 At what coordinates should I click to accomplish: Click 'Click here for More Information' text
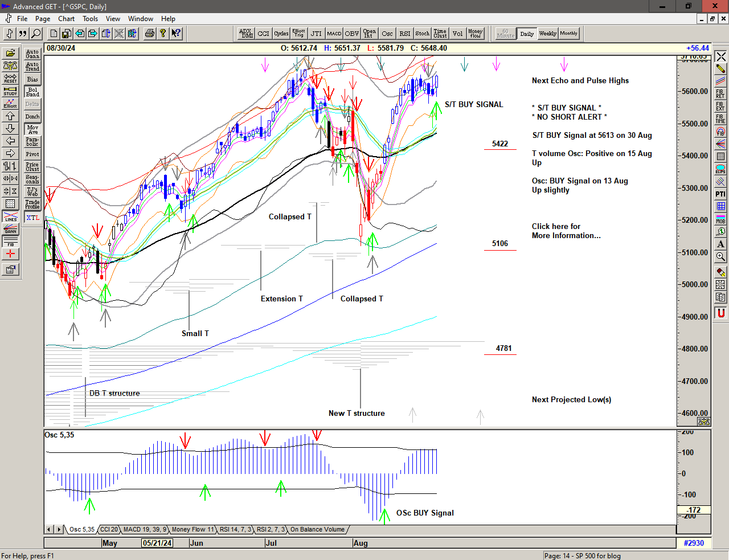click(566, 231)
